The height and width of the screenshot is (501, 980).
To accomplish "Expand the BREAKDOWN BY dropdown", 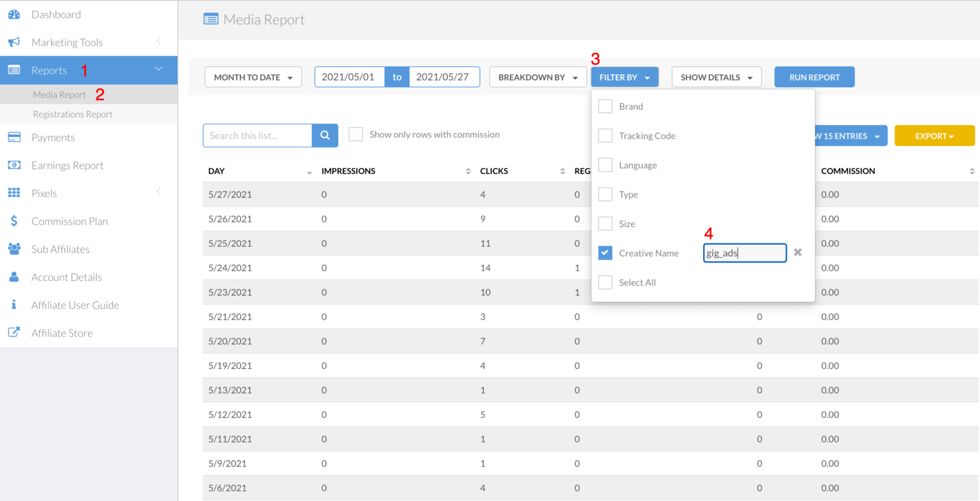I will tap(537, 76).
